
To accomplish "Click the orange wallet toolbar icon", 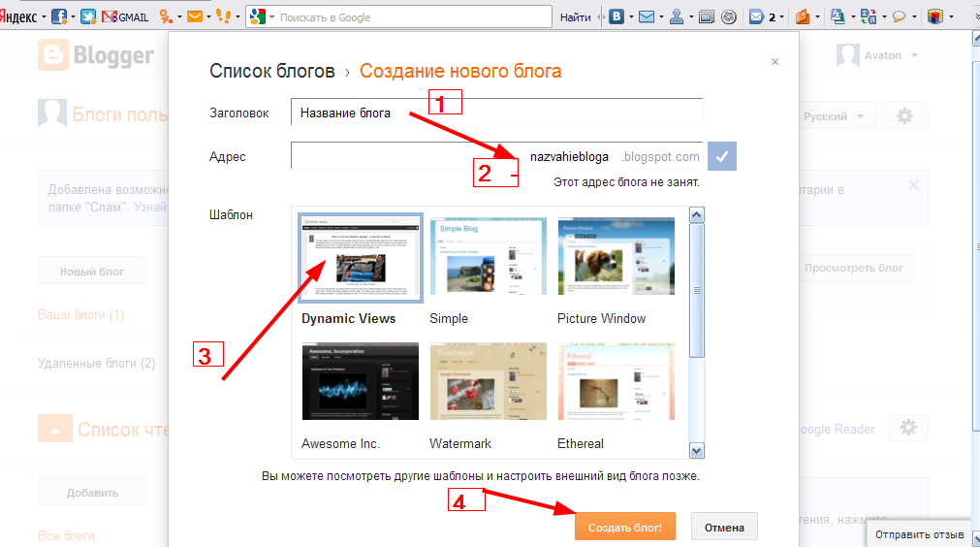I will click(804, 16).
